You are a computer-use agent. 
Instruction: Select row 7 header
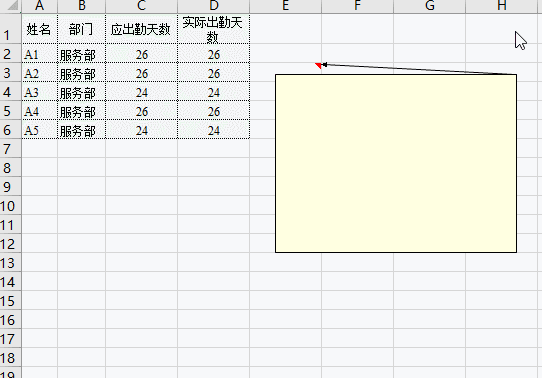[x=10, y=148]
